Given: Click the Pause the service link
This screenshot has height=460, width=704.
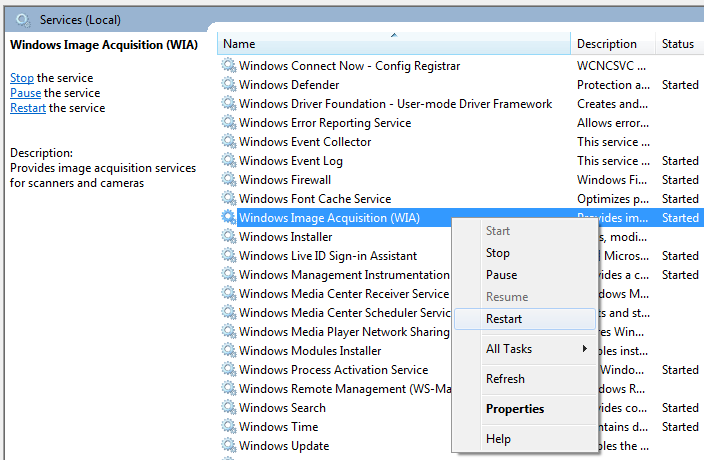Looking at the screenshot, I should click(x=26, y=93).
